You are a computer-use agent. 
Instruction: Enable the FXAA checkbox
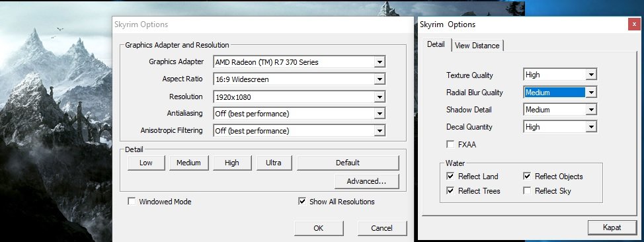pos(450,145)
